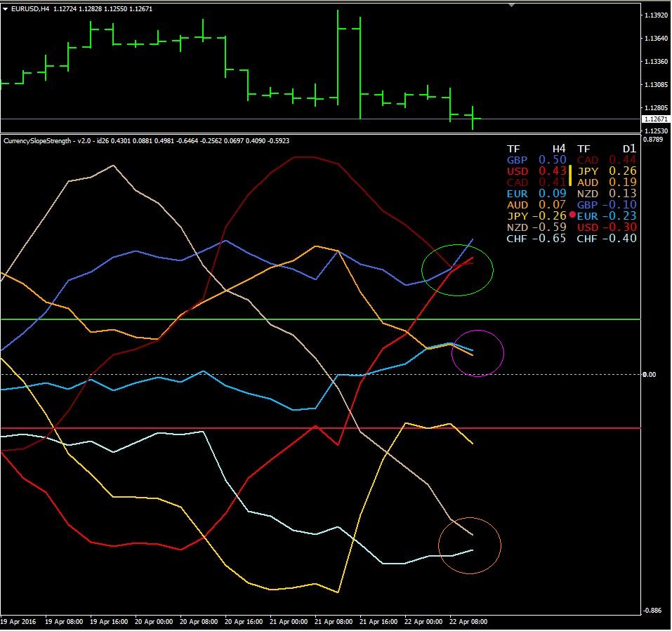Click the JPY D1 value 0.26

coord(623,171)
